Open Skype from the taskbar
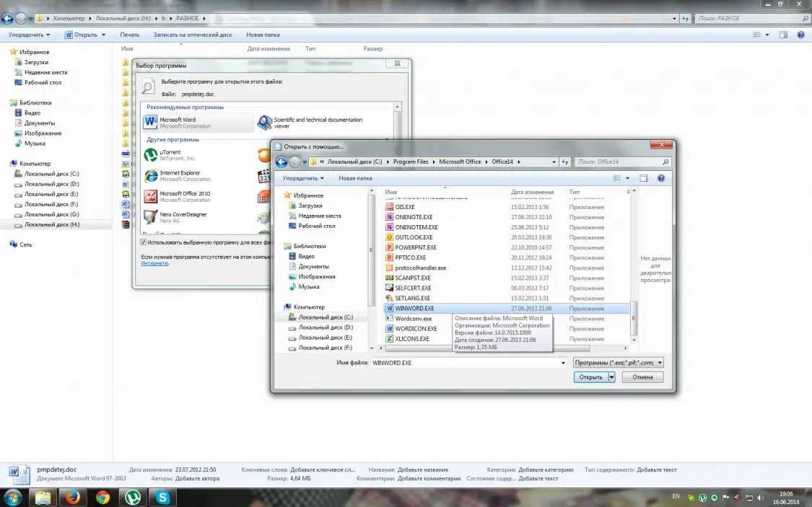The height and width of the screenshot is (507, 812). tap(162, 497)
